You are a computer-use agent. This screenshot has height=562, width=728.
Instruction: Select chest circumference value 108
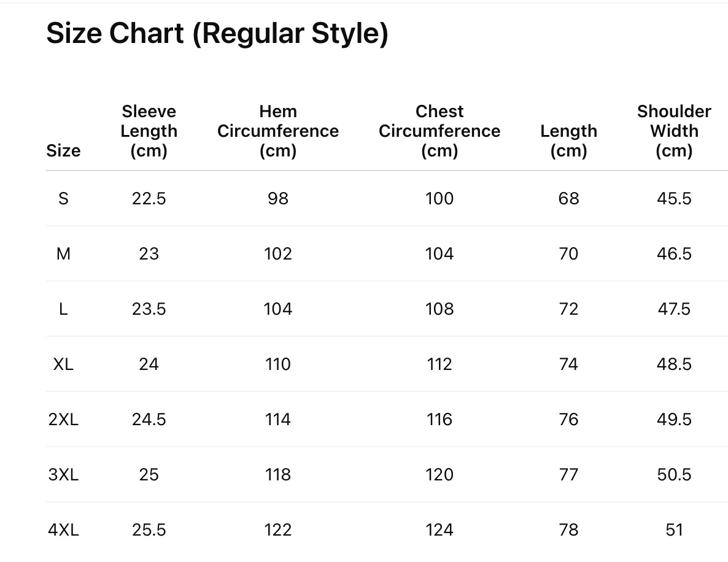[x=440, y=309]
